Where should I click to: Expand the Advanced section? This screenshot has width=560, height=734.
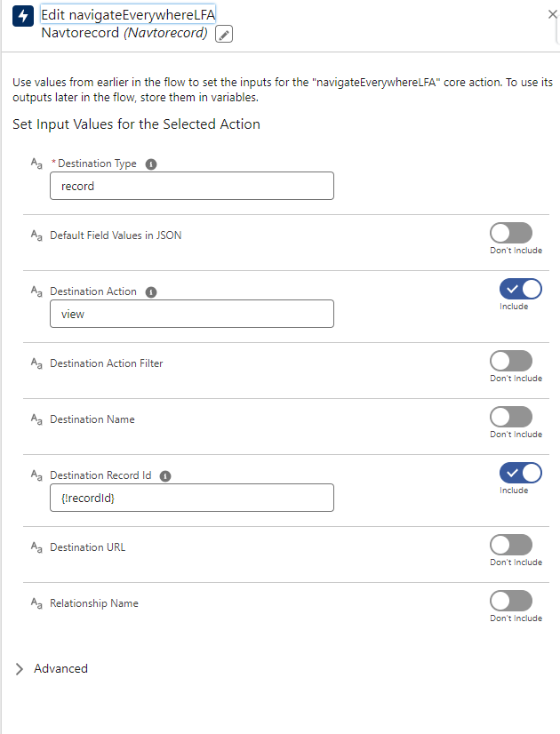pyautogui.click(x=21, y=669)
